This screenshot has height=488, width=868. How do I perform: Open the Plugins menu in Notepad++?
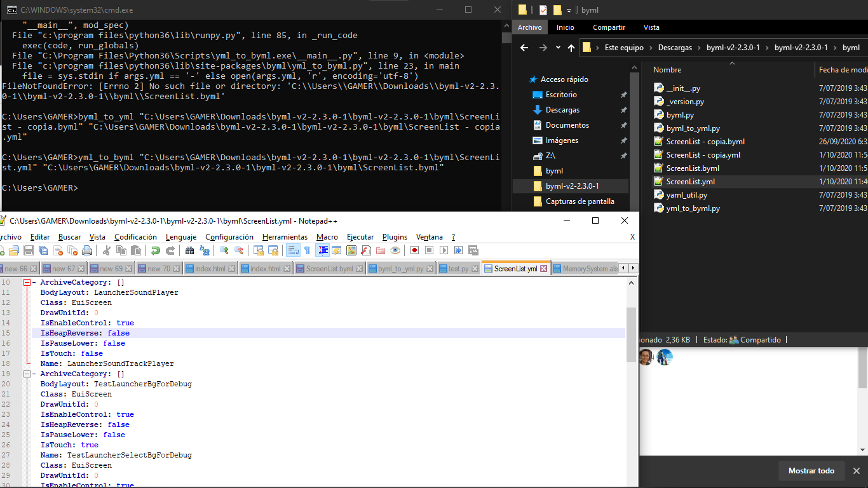click(x=395, y=236)
